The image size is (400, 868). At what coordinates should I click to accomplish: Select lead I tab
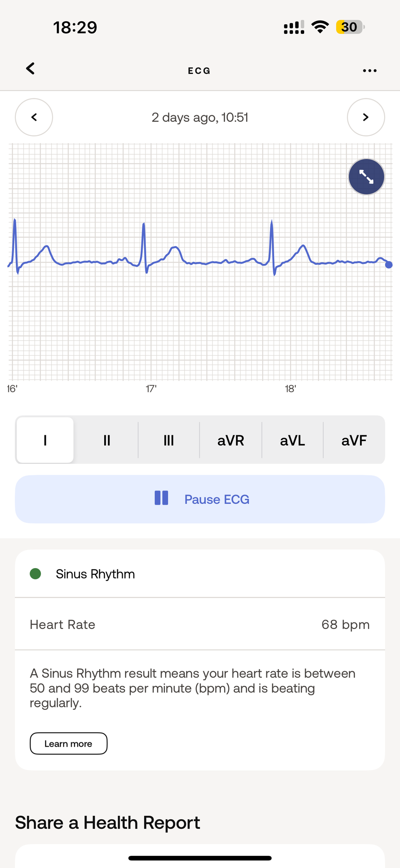(45, 440)
